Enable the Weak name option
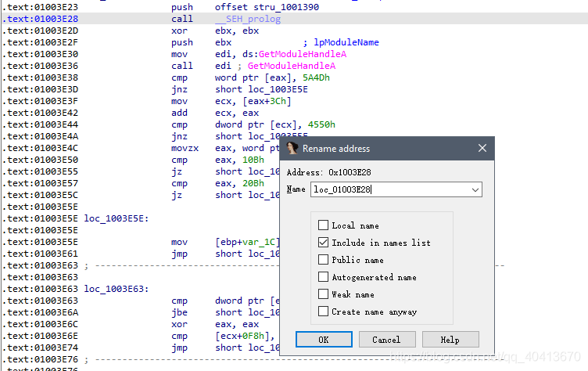This screenshot has height=371, width=588. pyautogui.click(x=323, y=294)
